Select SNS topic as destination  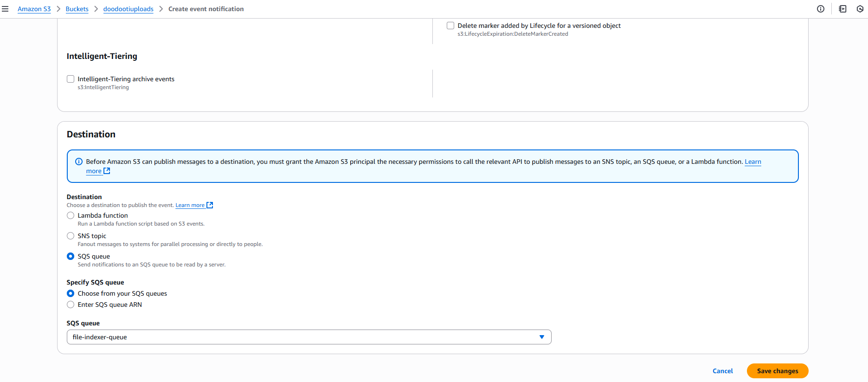pos(71,236)
